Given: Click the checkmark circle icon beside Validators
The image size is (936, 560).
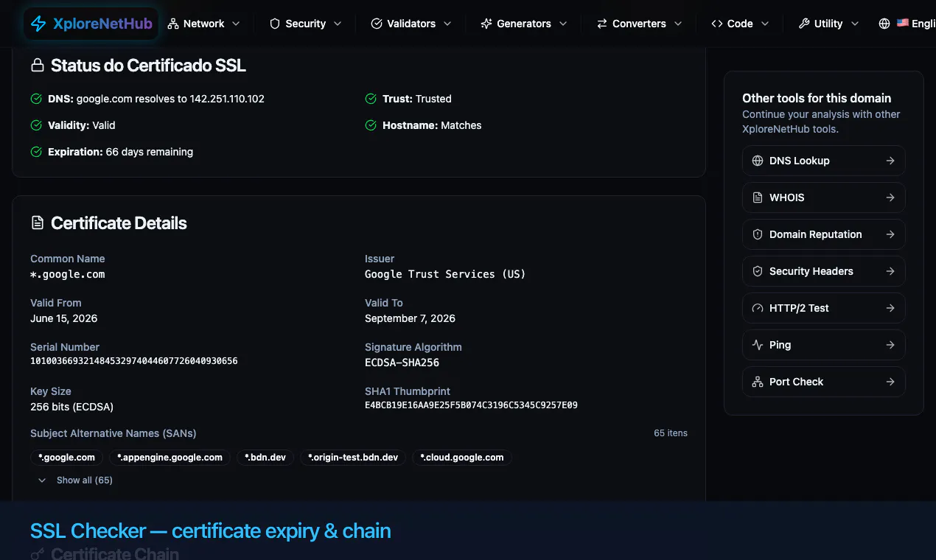Looking at the screenshot, I should [377, 24].
